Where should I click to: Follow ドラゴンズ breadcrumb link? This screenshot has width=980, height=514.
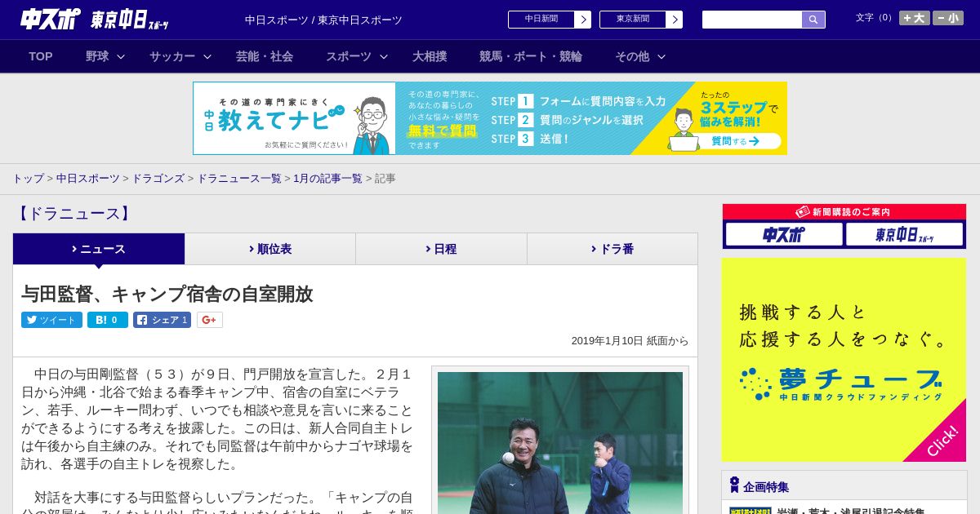(x=158, y=178)
